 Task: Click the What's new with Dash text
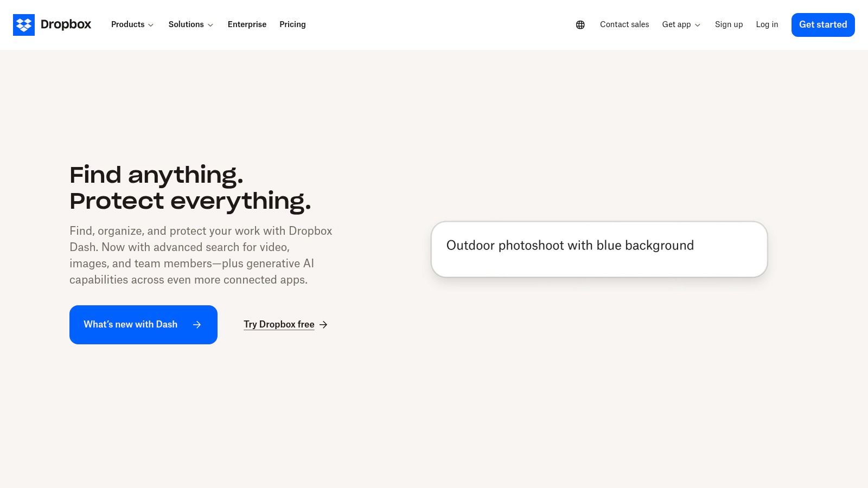[x=130, y=324]
